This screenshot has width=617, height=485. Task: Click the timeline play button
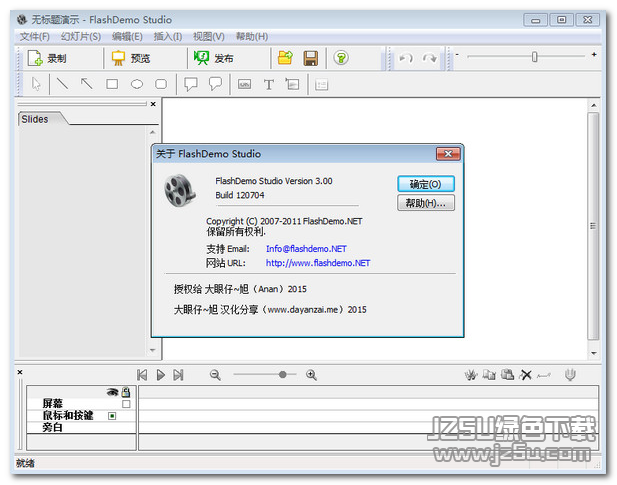160,374
